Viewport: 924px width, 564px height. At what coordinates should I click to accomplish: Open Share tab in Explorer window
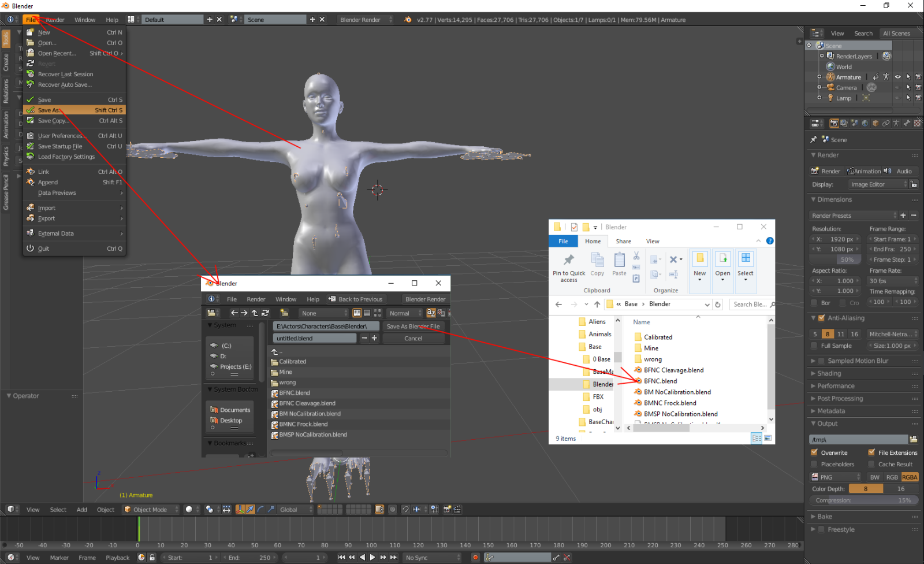(623, 241)
